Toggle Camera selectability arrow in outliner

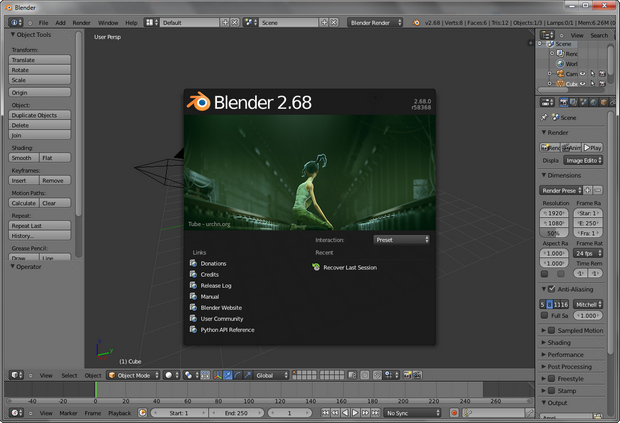click(592, 74)
